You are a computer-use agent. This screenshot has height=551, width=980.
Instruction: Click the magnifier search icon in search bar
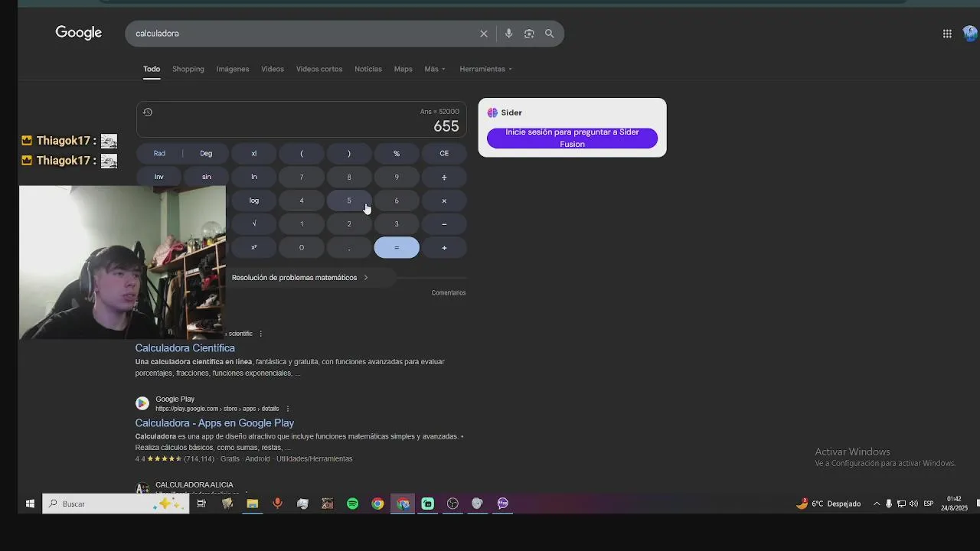coord(550,34)
